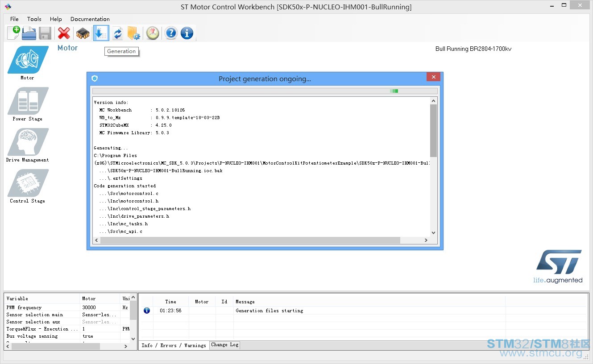The height and width of the screenshot is (364, 593).
Task: Click the variable table scroll-down arrow
Action: click(x=133, y=339)
